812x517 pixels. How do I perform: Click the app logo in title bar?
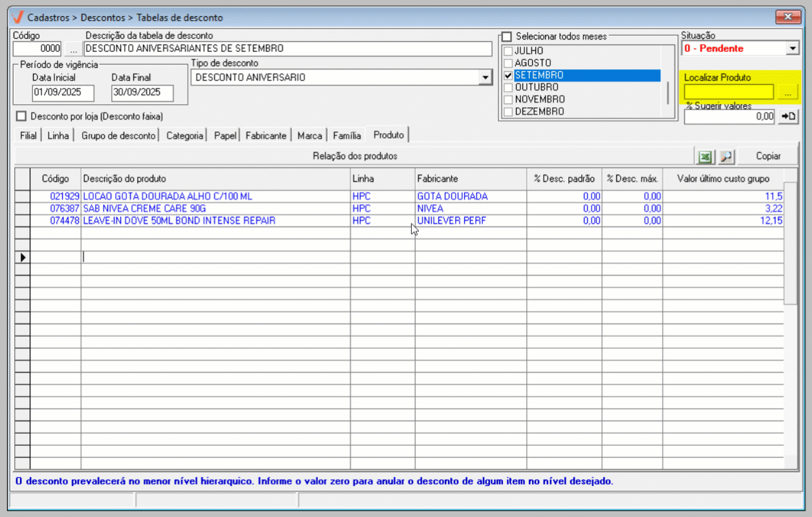pos(18,17)
